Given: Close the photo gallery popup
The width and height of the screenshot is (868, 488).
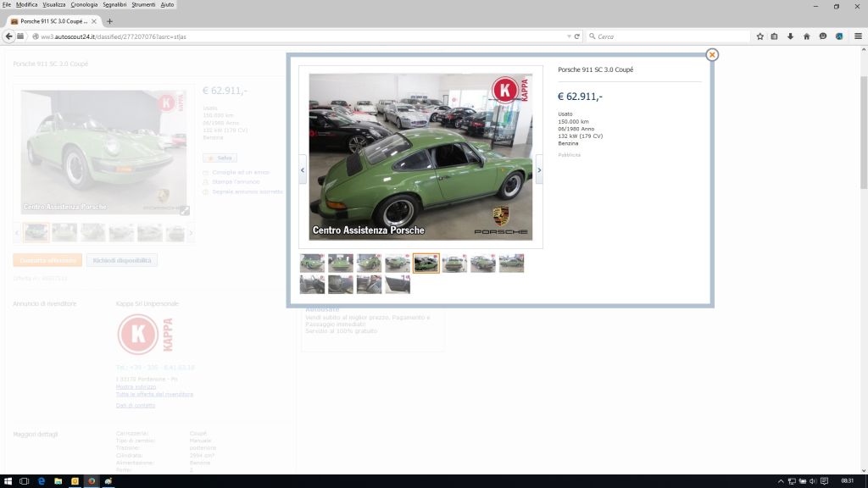Looking at the screenshot, I should tap(712, 55).
